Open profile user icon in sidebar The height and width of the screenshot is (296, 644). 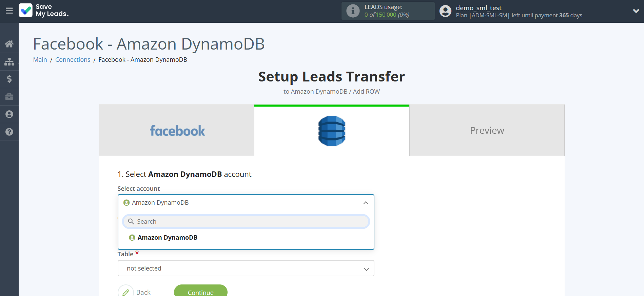pyautogui.click(x=9, y=114)
